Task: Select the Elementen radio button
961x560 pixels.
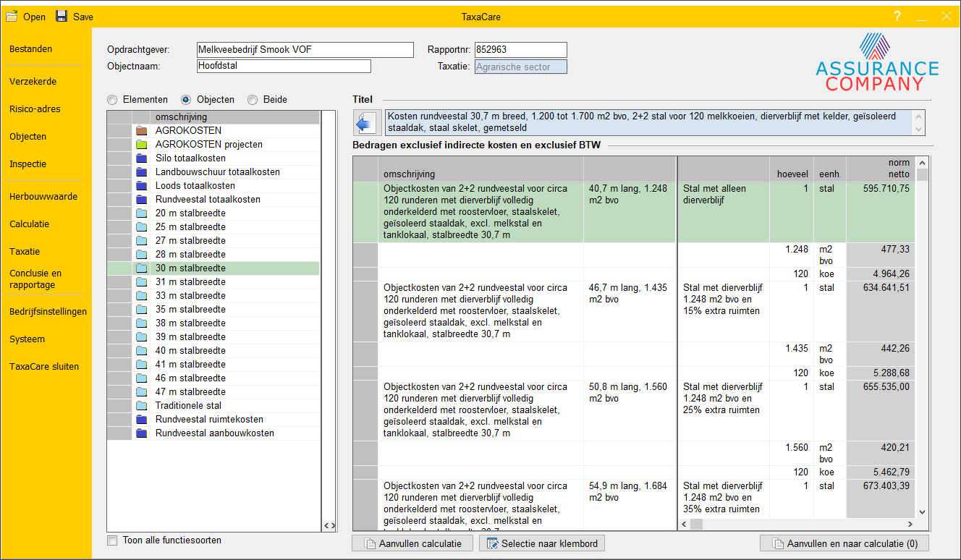Action: [112, 100]
